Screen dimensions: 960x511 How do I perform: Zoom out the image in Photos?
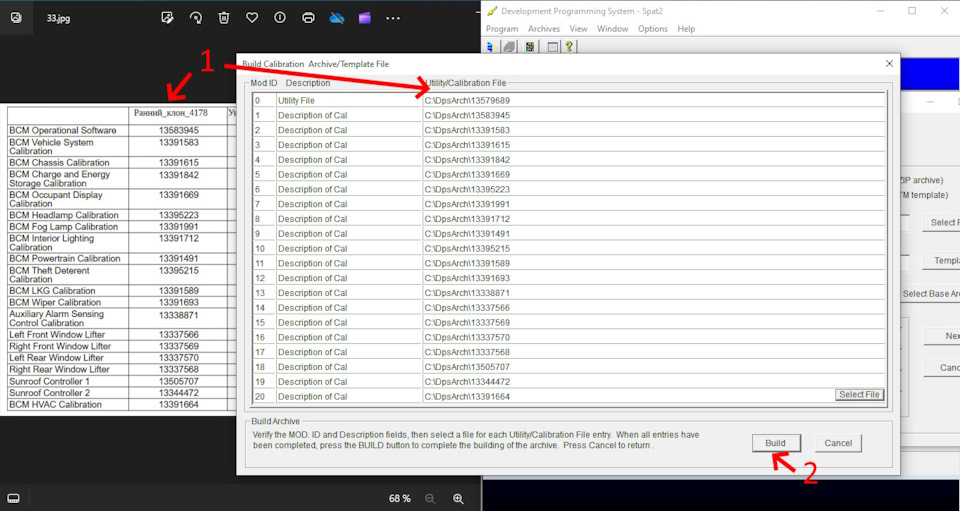click(x=430, y=498)
